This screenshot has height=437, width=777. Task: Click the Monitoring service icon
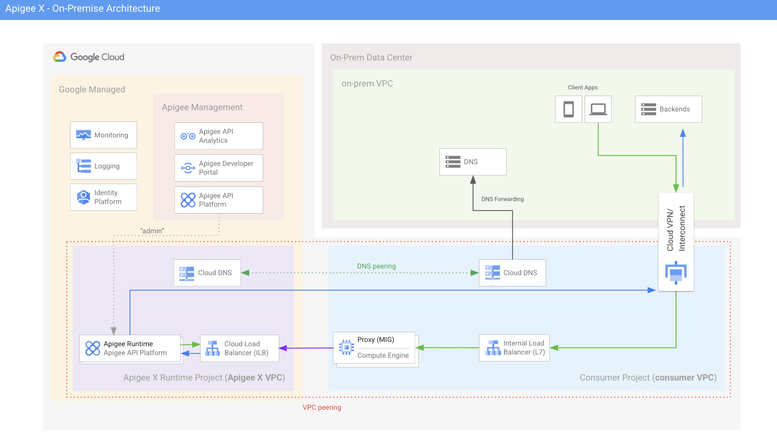tap(83, 135)
